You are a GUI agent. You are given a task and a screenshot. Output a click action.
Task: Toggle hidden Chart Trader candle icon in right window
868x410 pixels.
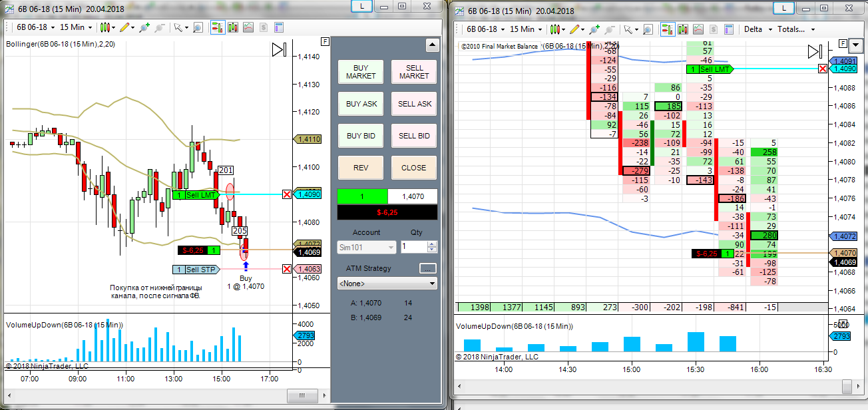683,29
